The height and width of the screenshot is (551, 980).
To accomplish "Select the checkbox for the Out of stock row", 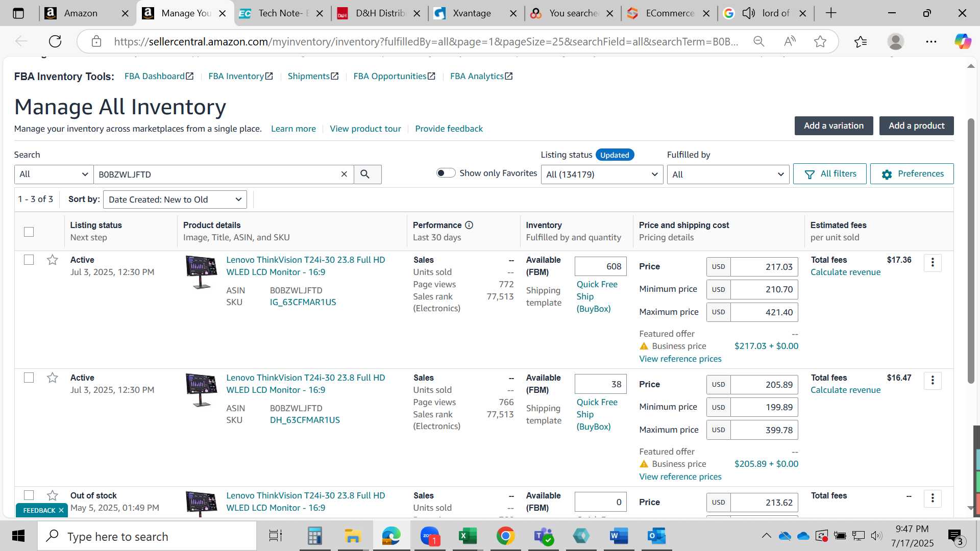I will pyautogui.click(x=29, y=495).
